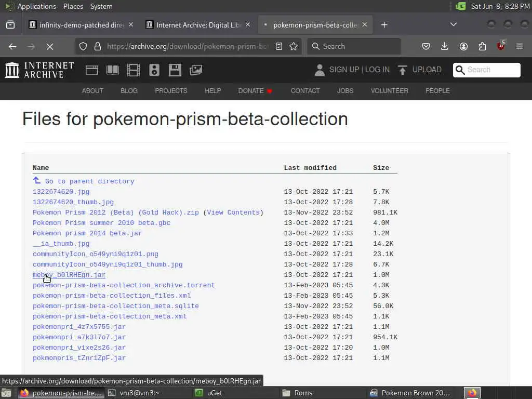Click the PROJECTS navigation item
This screenshot has width=532, height=399.
click(171, 90)
